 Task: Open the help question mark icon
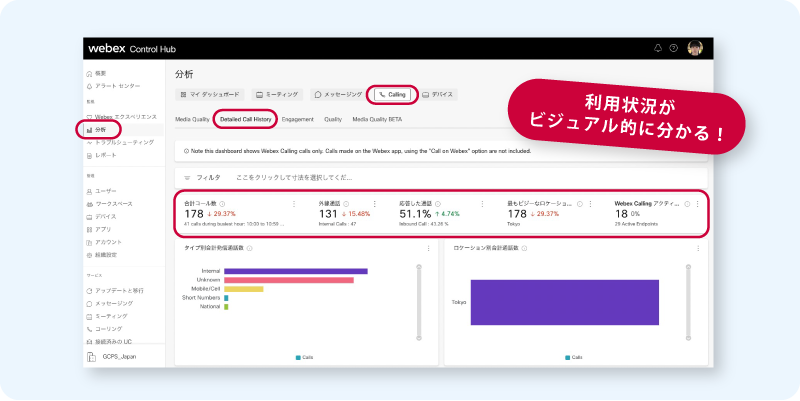pos(673,48)
